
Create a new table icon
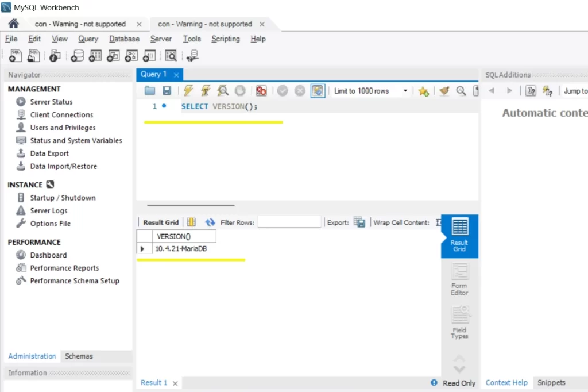pyautogui.click(x=95, y=56)
